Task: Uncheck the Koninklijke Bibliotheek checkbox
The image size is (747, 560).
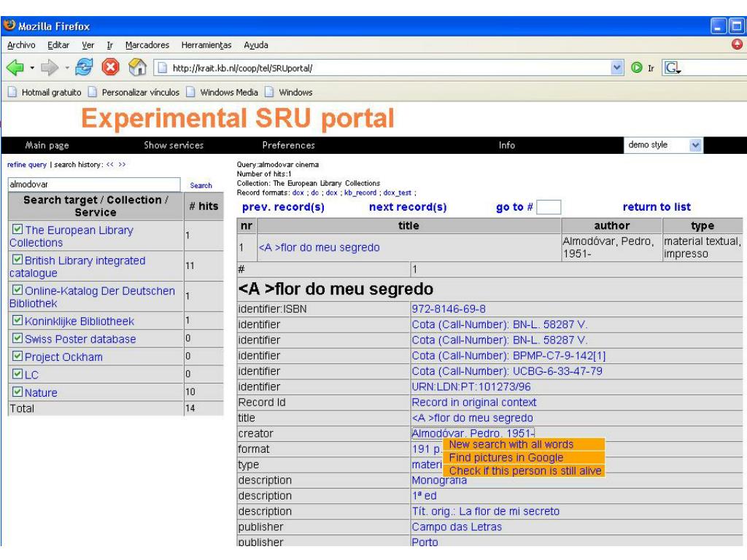Action: (x=18, y=320)
